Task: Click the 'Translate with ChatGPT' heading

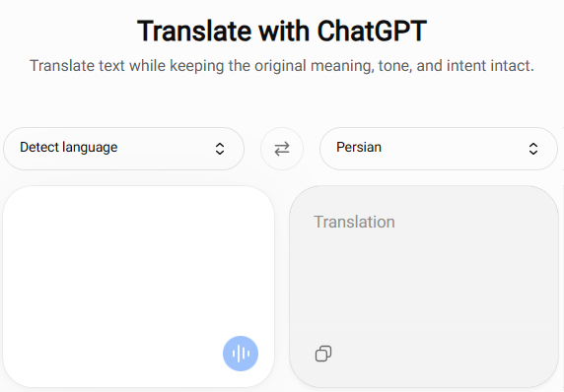Action: pyautogui.click(x=282, y=32)
